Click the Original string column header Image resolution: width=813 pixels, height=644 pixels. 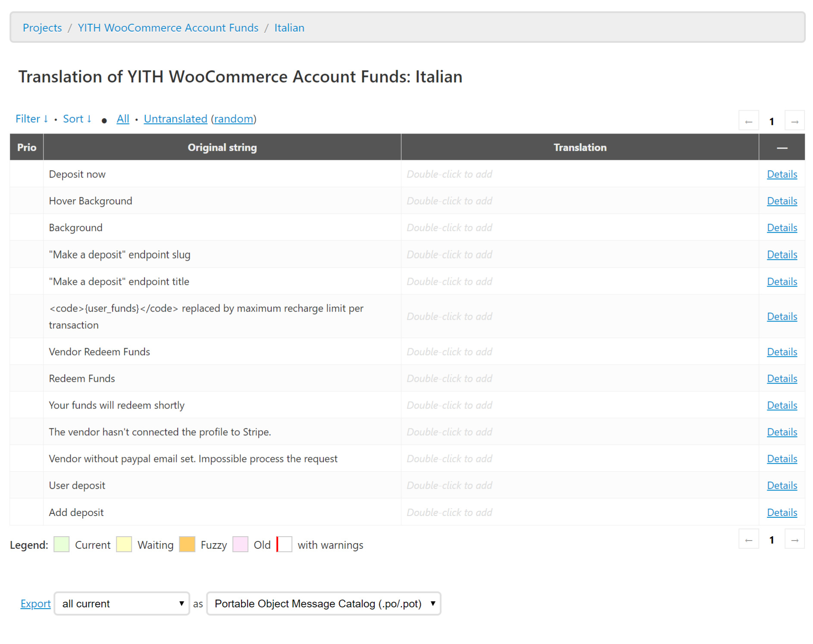222,147
